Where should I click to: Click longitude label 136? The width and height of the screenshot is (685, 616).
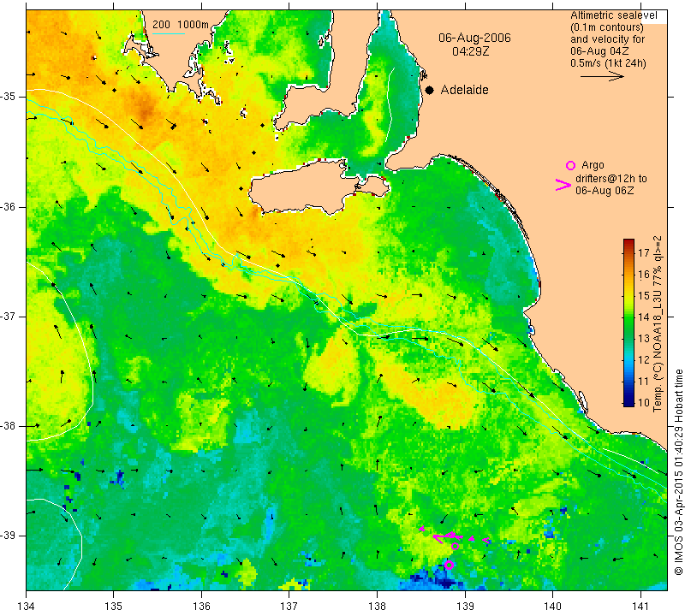pos(201,607)
